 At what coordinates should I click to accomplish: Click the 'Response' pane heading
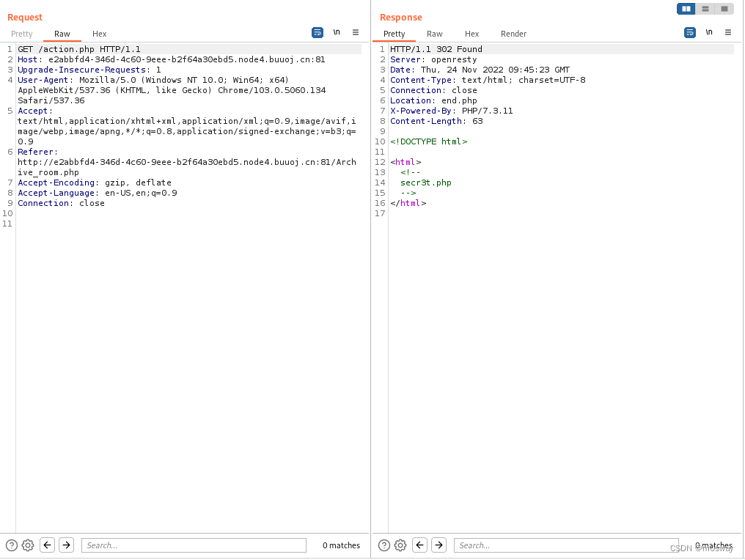(400, 18)
